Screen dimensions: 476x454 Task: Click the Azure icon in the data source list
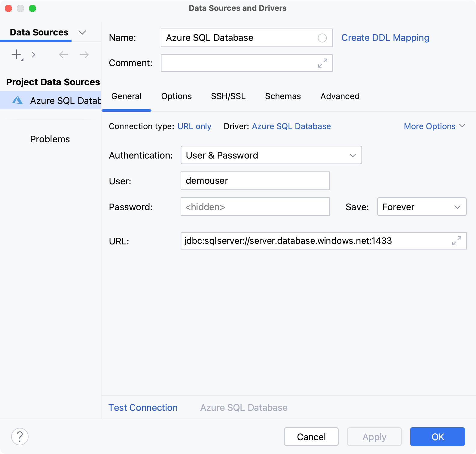pyautogui.click(x=17, y=100)
